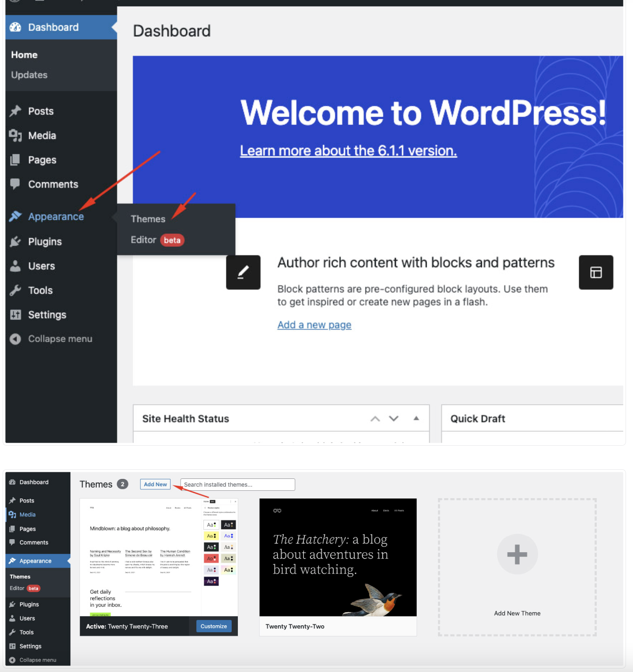Click the Comments bubble icon in the Themes page sidebar
Screen dimensions: 633x672
coord(12,542)
